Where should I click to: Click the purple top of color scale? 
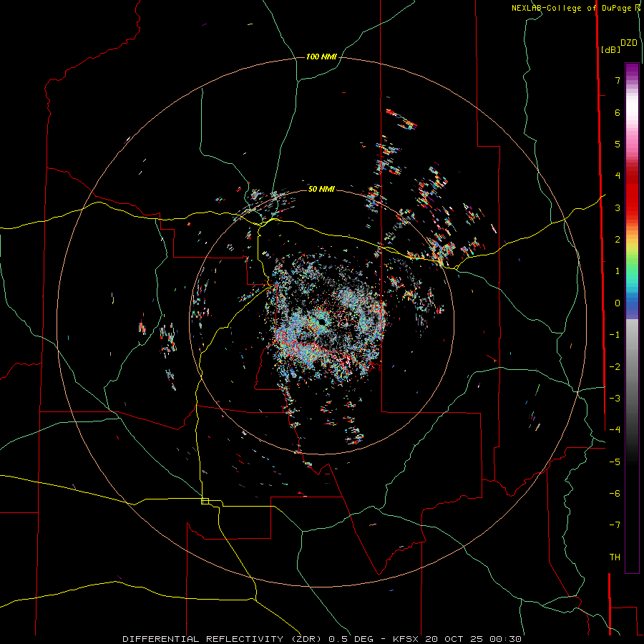coord(632,70)
